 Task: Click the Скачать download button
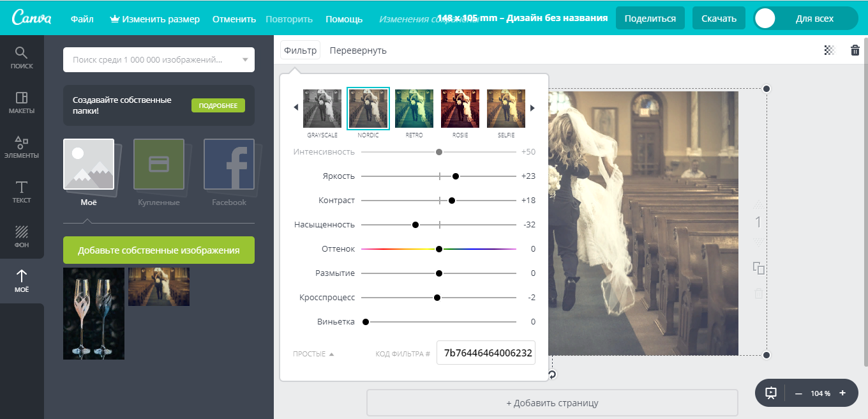click(x=719, y=19)
